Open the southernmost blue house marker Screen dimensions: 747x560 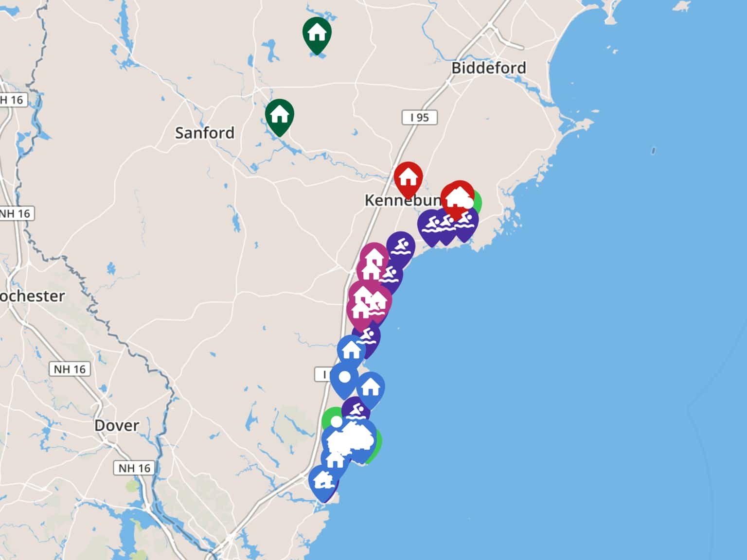pyautogui.click(x=323, y=482)
